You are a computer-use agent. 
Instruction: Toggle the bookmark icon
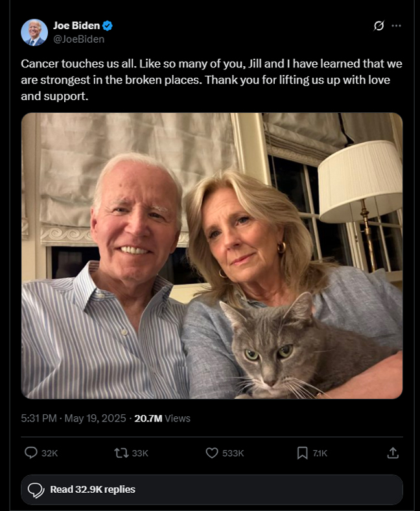(x=303, y=453)
